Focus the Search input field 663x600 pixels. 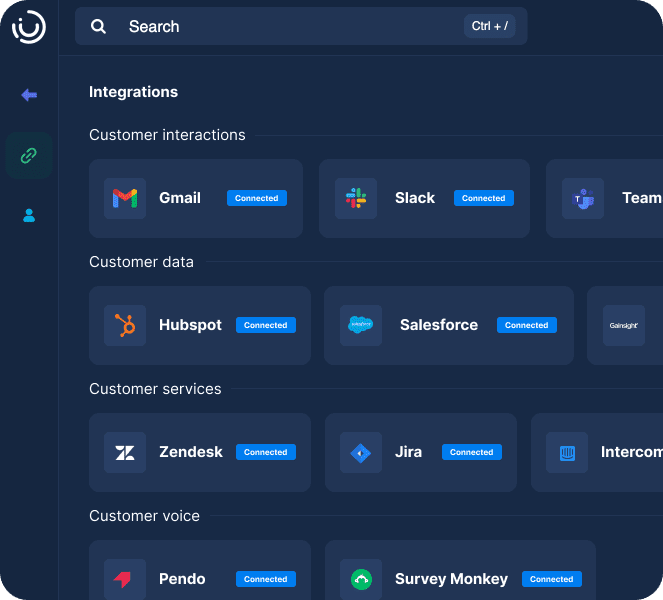301,26
